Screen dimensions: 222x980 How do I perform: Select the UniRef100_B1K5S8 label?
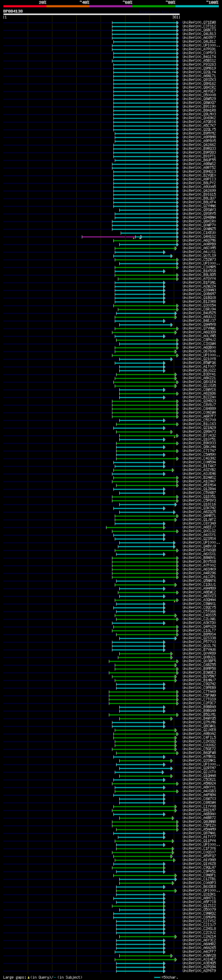199,271
